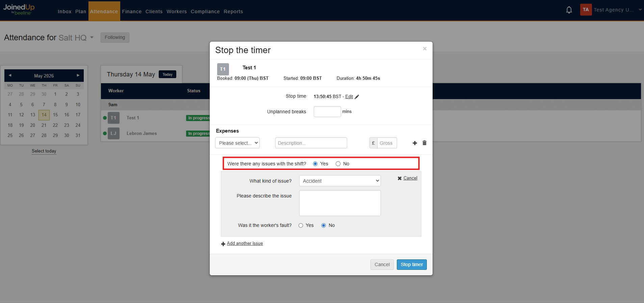Click the T1 avatar in dialog header
The width and height of the screenshot is (644, 303).
point(223,69)
